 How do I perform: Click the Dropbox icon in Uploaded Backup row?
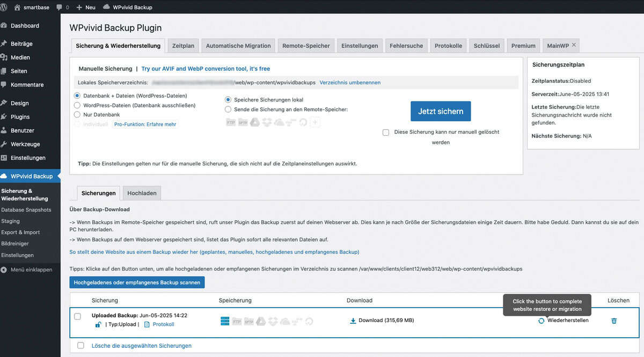point(273,321)
